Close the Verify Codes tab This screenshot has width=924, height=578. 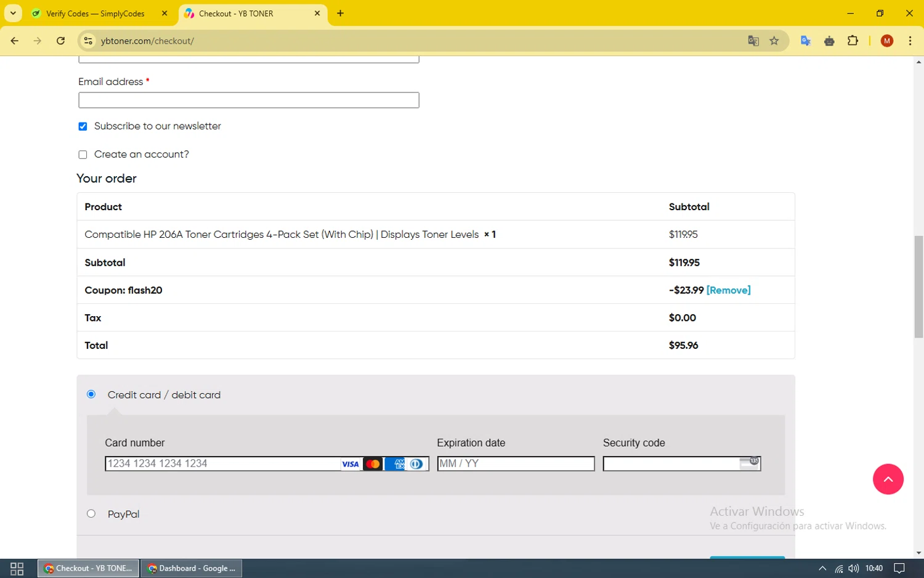[x=164, y=14]
